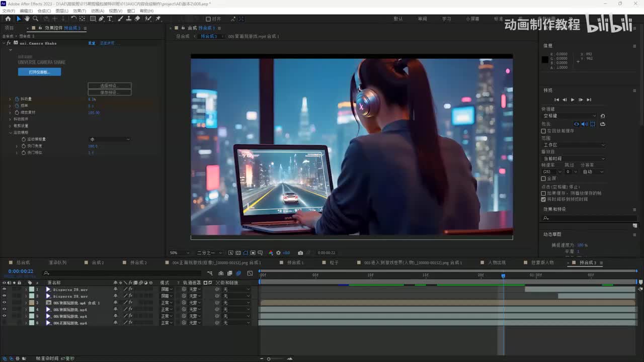Select the Hand tool in the toolbar

click(x=27, y=19)
